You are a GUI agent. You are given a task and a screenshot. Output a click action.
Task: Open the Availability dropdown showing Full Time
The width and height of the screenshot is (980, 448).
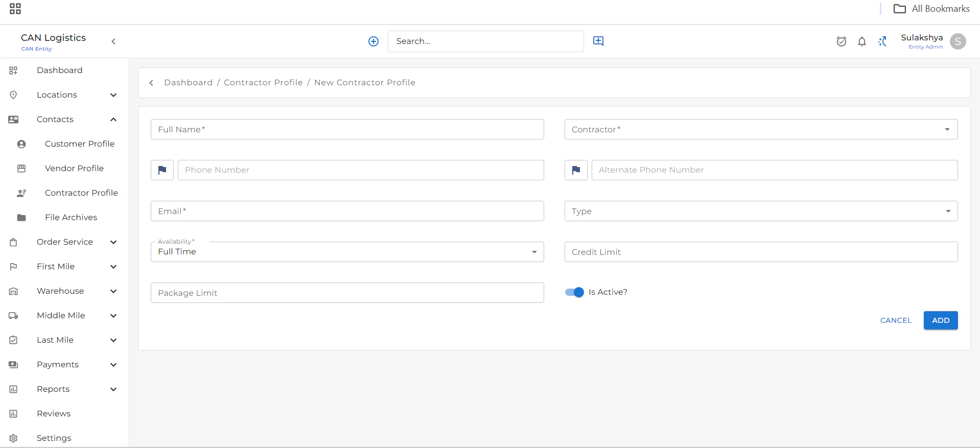coord(347,252)
